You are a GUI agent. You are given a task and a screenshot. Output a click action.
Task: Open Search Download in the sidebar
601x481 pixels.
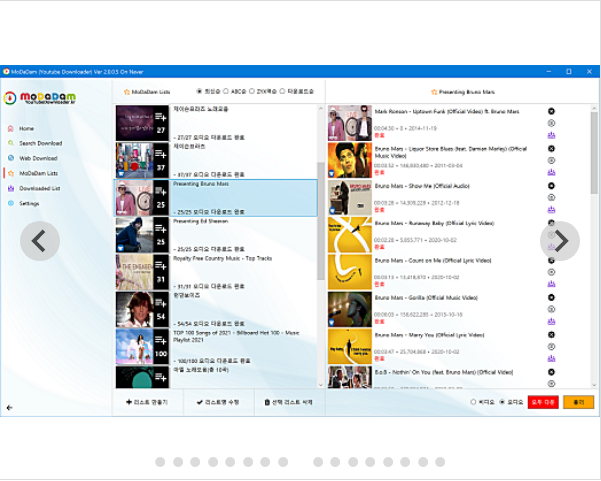point(35,143)
